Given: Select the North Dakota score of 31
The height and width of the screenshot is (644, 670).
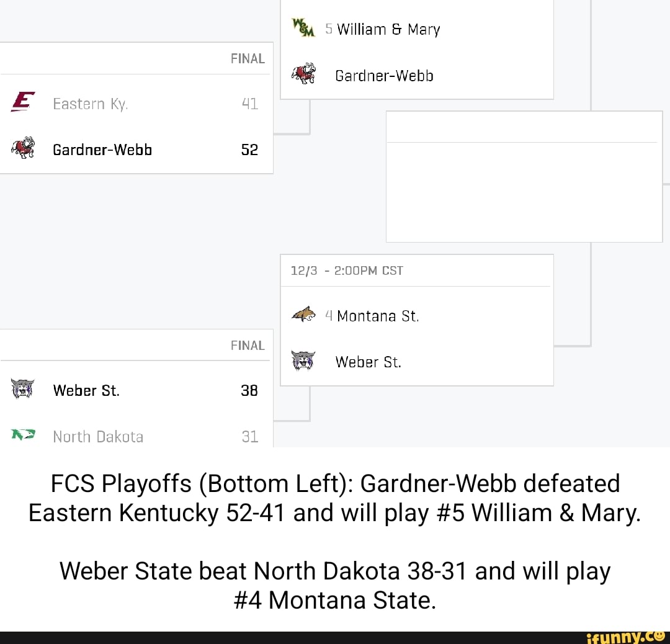Looking at the screenshot, I should [x=249, y=436].
